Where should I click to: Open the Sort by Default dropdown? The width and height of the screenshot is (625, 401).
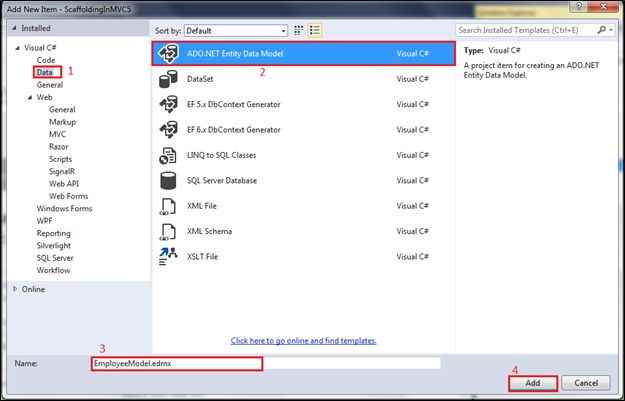click(x=236, y=31)
